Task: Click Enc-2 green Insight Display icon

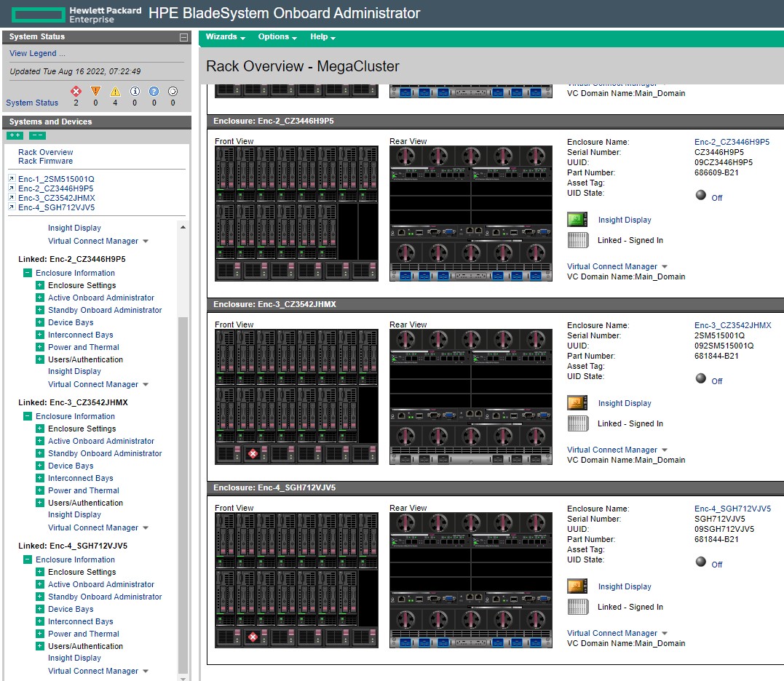Action: pos(577,219)
